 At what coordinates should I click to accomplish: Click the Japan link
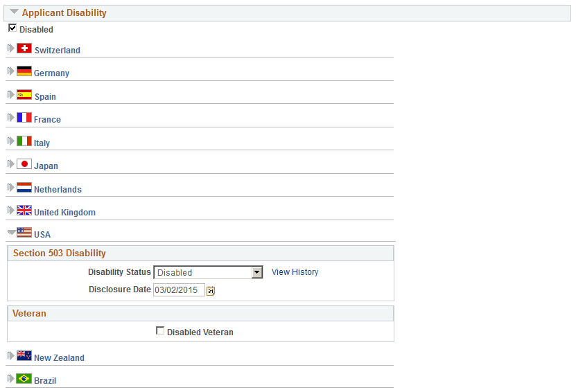click(46, 166)
